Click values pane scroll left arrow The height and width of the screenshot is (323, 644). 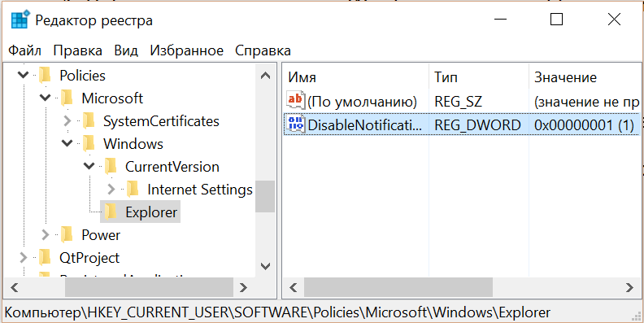294,287
